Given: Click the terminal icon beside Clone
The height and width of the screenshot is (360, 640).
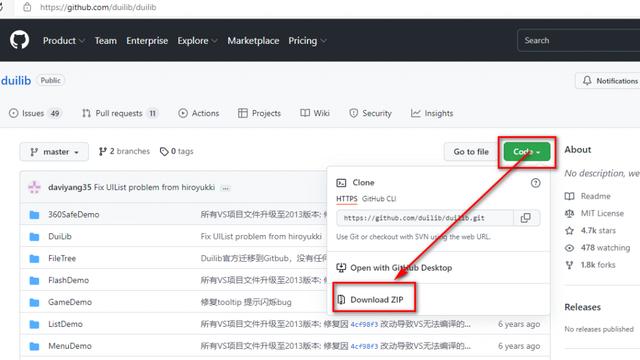Looking at the screenshot, I should click(x=341, y=183).
